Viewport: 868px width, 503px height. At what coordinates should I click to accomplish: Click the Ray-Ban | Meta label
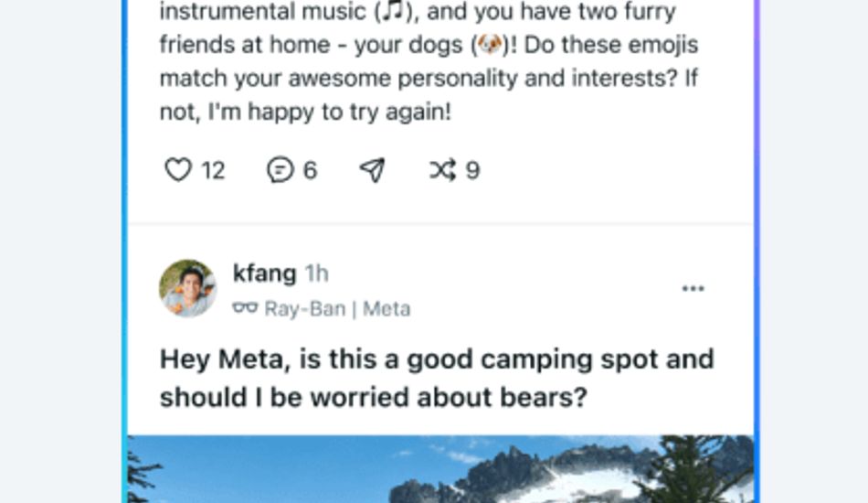tap(337, 309)
